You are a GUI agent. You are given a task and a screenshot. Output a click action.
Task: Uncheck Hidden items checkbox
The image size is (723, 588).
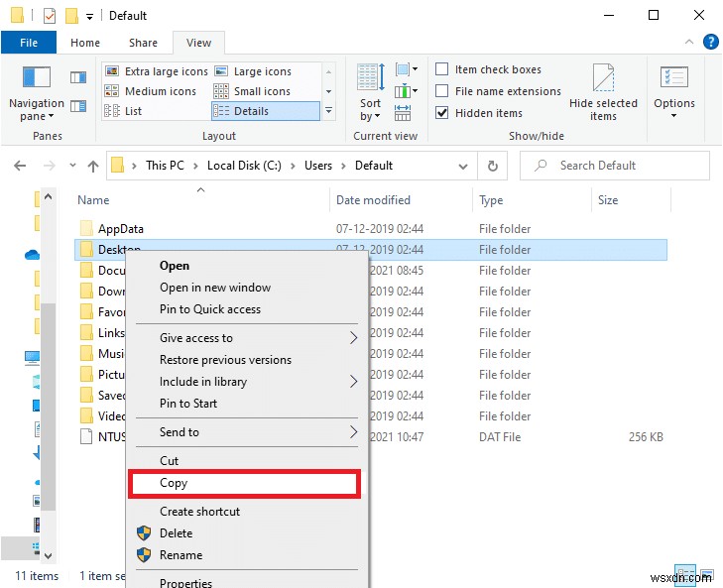tap(441, 112)
